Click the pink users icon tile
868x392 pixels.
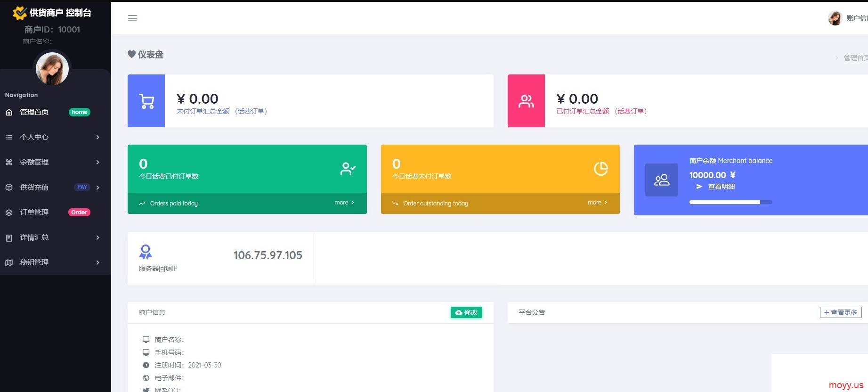pyautogui.click(x=526, y=101)
